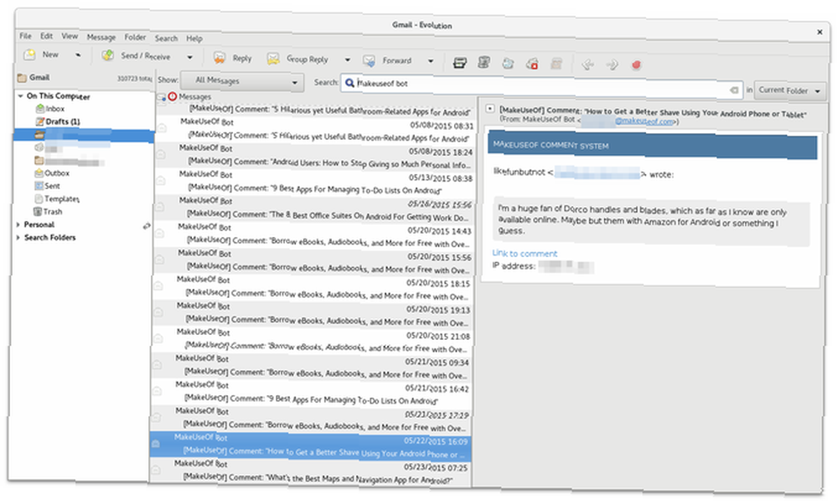Open the Current Folder search scope dropdown
The image size is (838, 504).
[790, 90]
